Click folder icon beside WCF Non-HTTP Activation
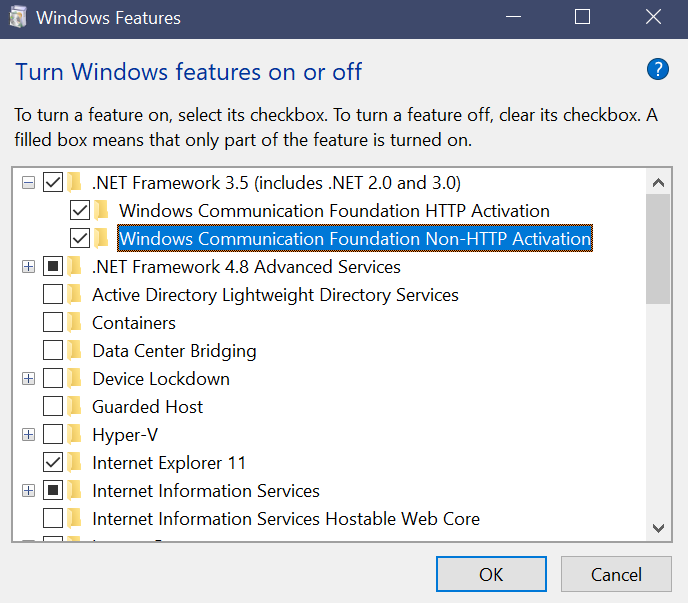The height and width of the screenshot is (603, 688). coord(102,238)
